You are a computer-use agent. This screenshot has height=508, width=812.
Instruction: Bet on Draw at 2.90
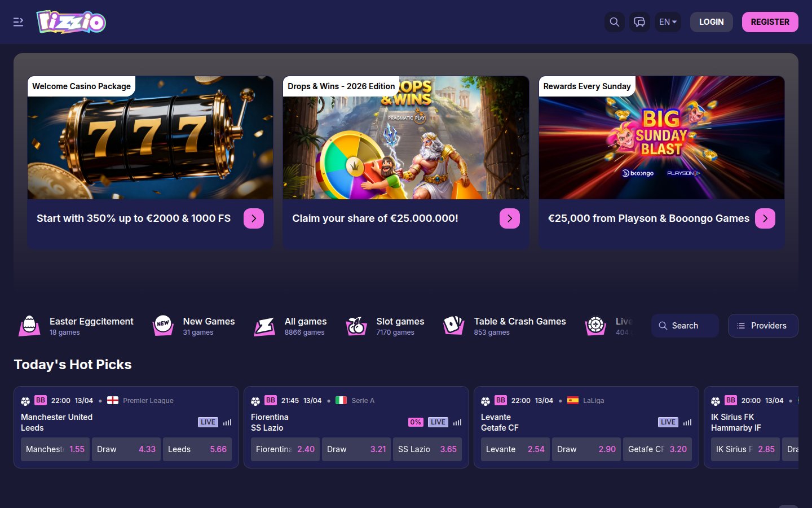point(586,449)
